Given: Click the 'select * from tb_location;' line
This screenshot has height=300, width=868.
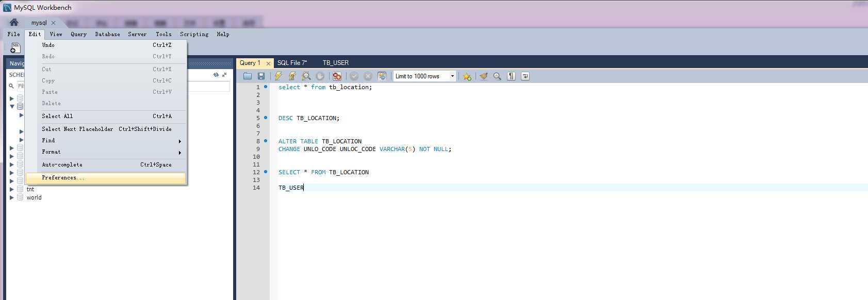Looking at the screenshot, I should point(325,87).
